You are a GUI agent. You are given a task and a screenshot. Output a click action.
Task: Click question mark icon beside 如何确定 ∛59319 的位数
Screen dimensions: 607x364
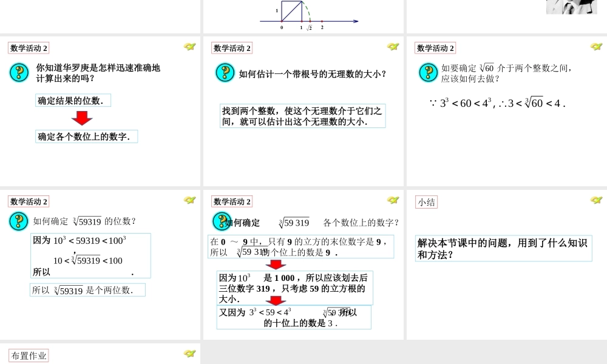pyautogui.click(x=19, y=221)
